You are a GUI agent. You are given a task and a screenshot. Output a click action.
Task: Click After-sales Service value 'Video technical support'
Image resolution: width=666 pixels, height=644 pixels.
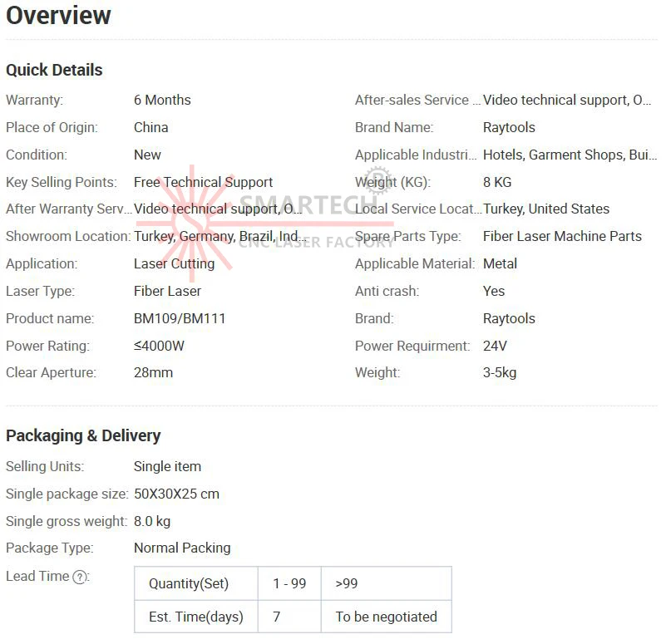pos(567,101)
